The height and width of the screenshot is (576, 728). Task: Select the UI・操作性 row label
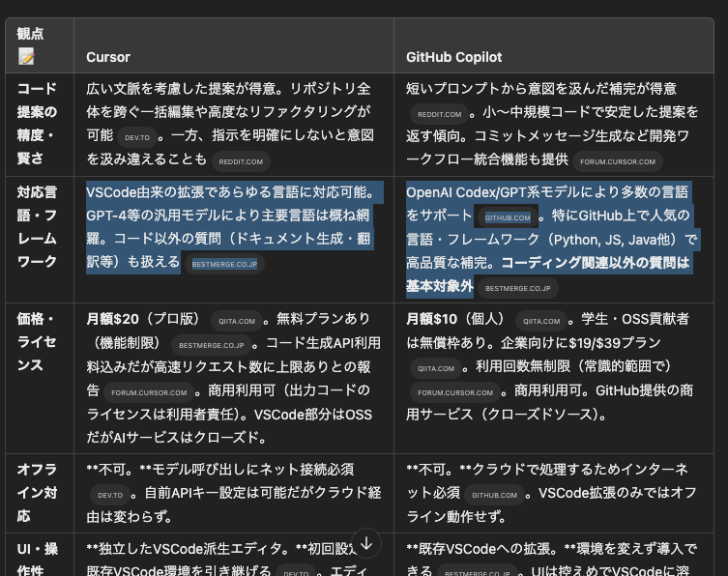point(37,559)
